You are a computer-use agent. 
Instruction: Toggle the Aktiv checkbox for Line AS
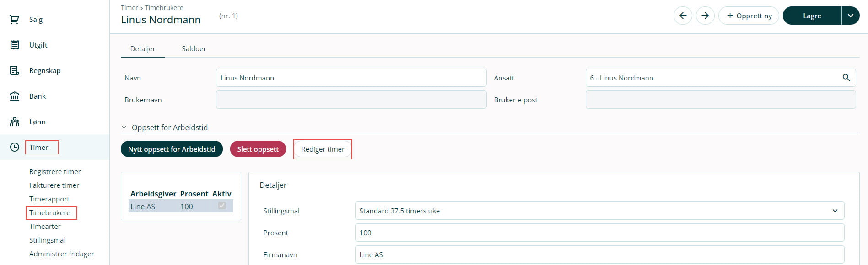[x=222, y=206]
